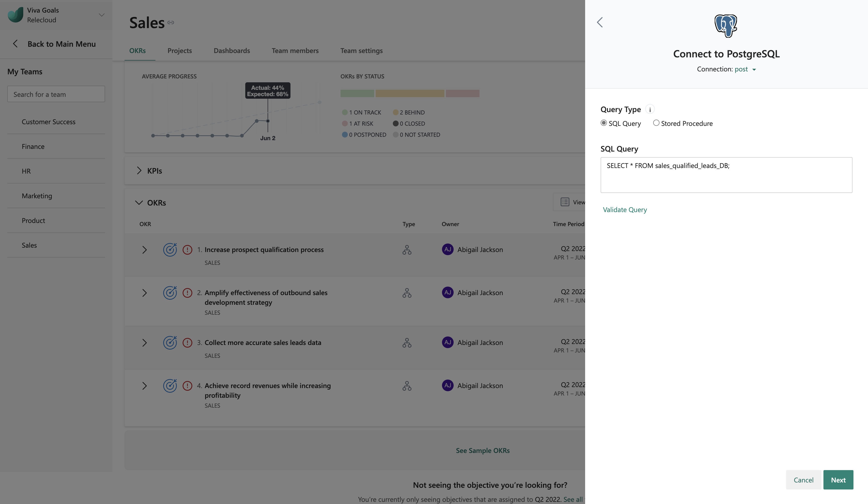The height and width of the screenshot is (504, 868).
Task: Switch to the Dashboards tab
Action: (232, 51)
